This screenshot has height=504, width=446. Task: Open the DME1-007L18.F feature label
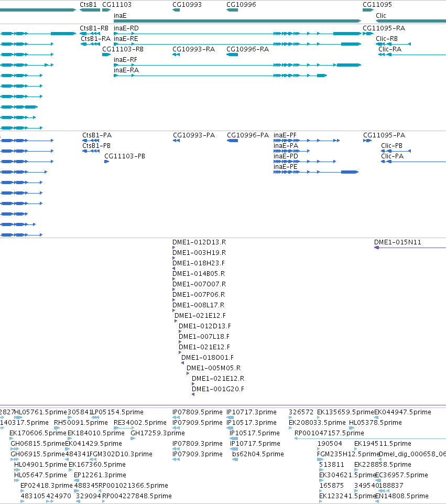(204, 337)
